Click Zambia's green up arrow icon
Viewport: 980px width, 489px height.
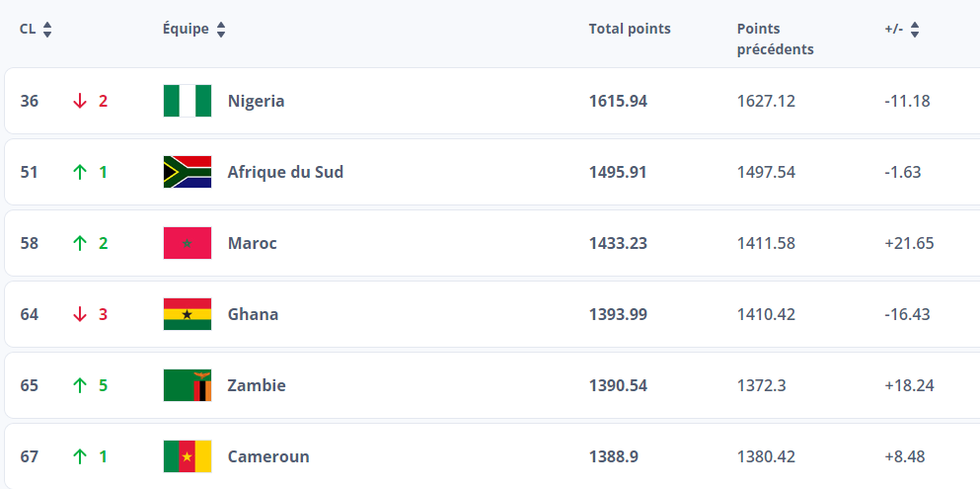tap(80, 385)
